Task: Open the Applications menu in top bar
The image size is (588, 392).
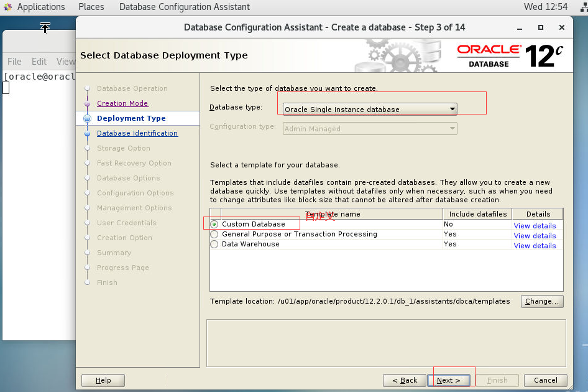Action: pos(41,7)
